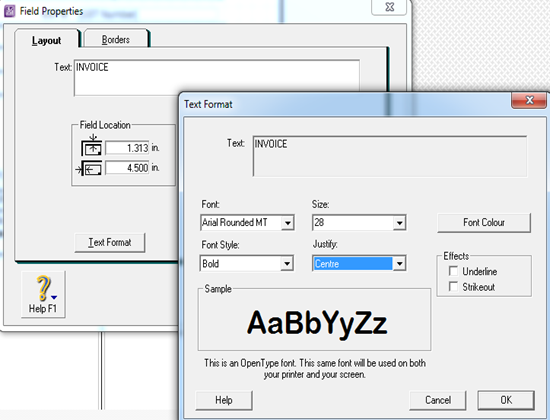Expand the Size dropdown arrow
Screen dimensions: 550x420
(399, 223)
